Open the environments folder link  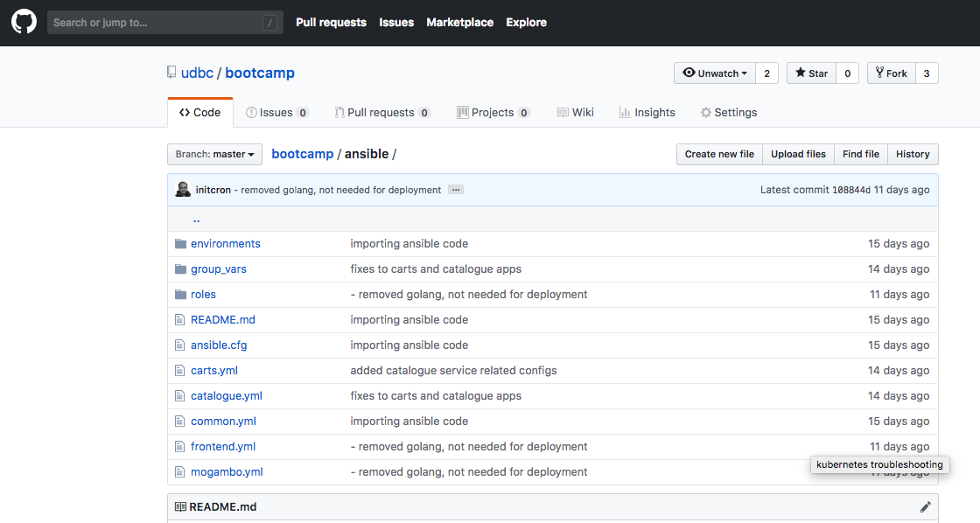pos(226,244)
